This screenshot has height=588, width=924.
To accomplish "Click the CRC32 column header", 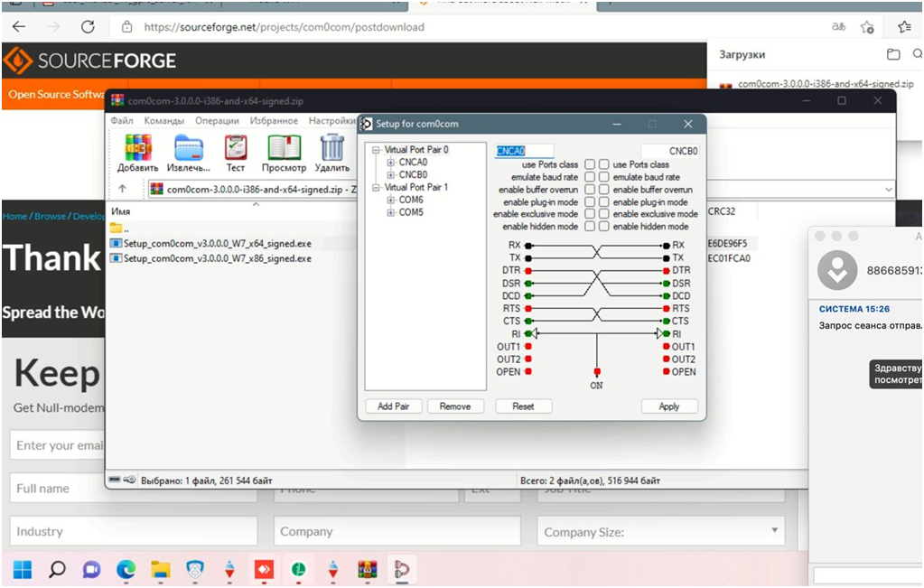I will pyautogui.click(x=722, y=211).
